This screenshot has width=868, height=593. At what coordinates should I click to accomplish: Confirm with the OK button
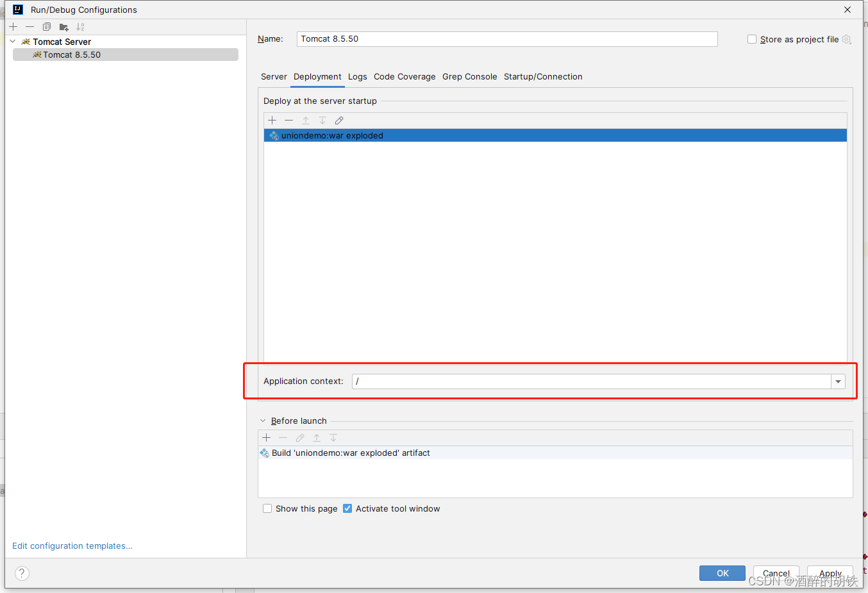point(722,573)
